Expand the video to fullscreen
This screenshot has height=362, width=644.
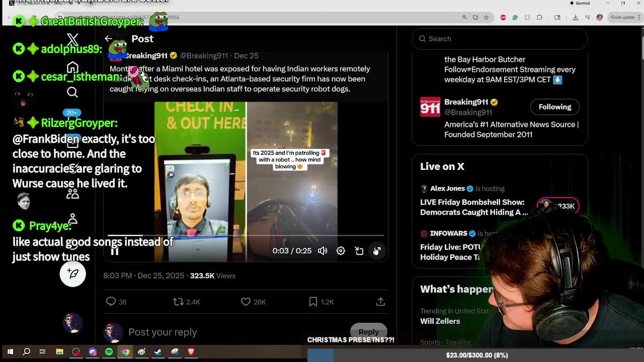(377, 251)
